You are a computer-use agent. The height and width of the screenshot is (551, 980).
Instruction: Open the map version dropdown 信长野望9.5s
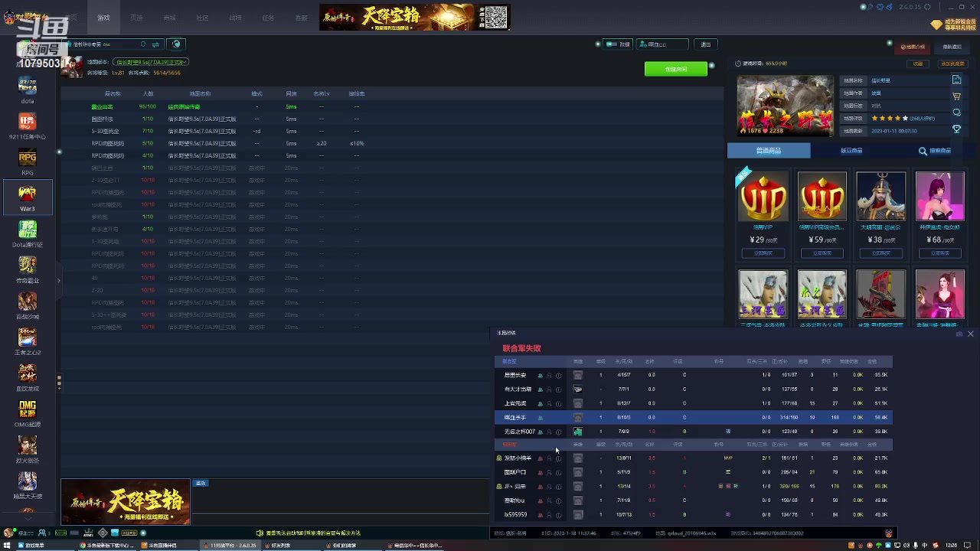click(150, 62)
